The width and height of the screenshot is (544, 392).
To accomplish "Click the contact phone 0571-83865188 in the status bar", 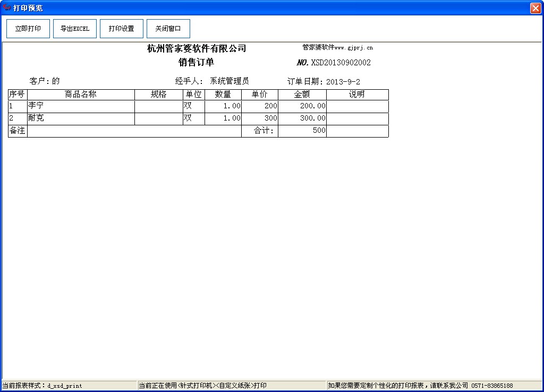I will [x=491, y=386].
